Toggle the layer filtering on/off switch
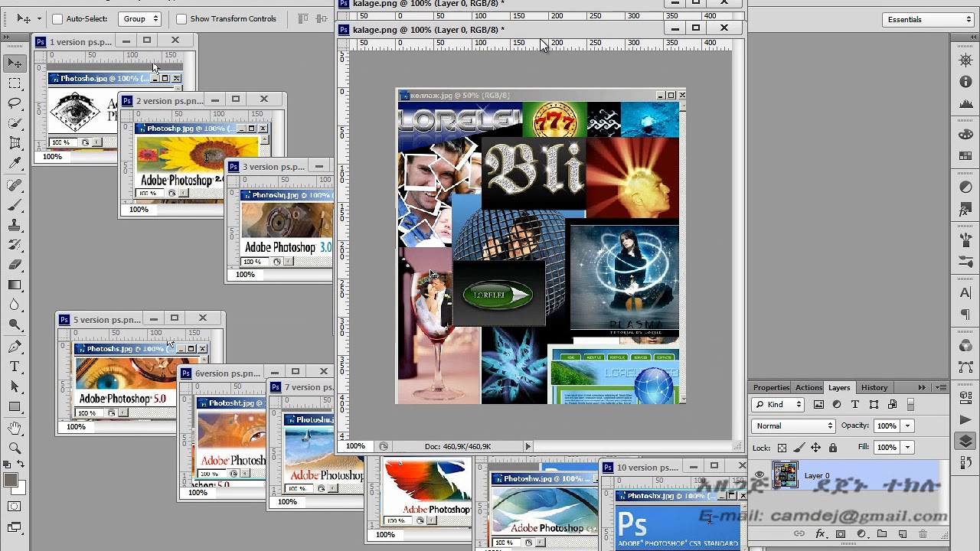980x551 pixels. click(x=910, y=404)
